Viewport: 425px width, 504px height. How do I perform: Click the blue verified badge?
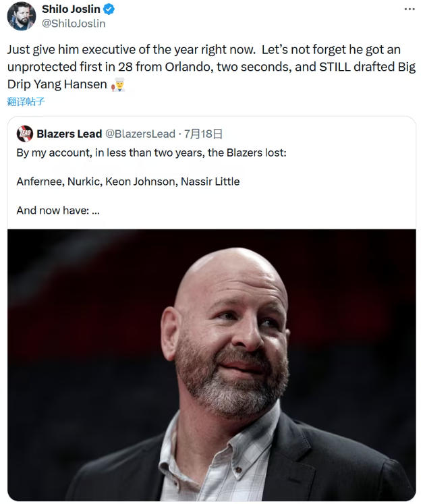coord(108,9)
